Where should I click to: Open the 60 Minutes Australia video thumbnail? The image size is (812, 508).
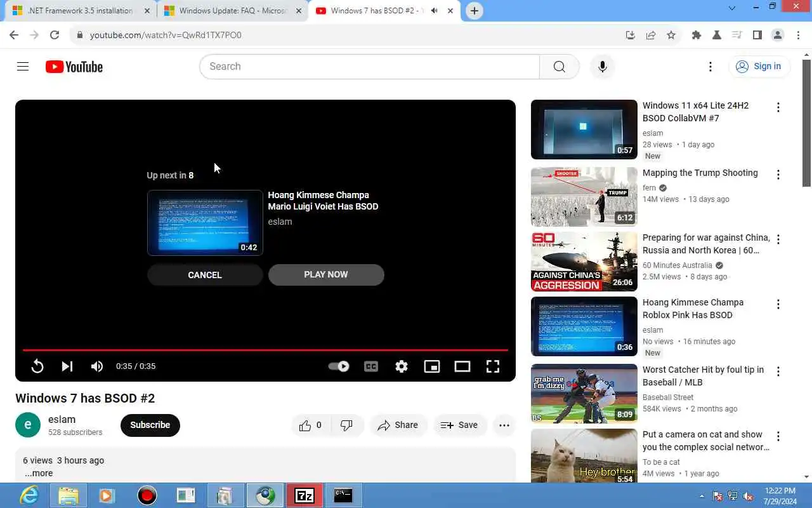tap(584, 262)
